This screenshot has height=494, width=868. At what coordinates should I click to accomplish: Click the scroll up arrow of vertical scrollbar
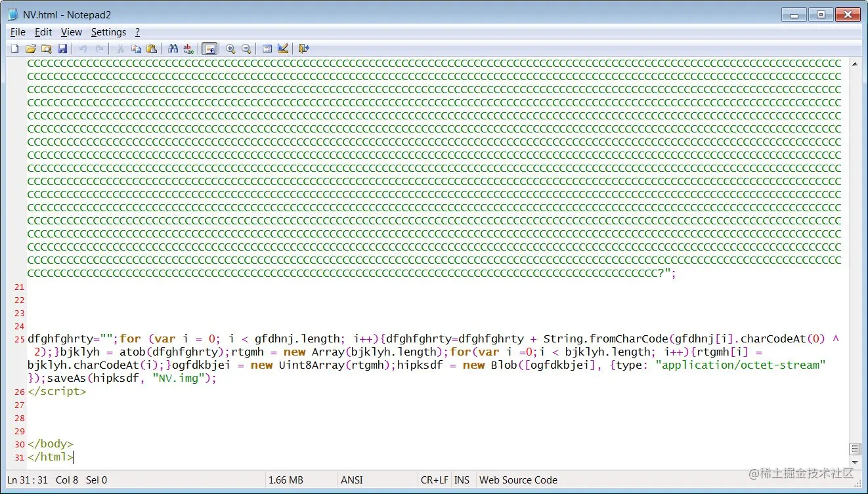tap(854, 64)
